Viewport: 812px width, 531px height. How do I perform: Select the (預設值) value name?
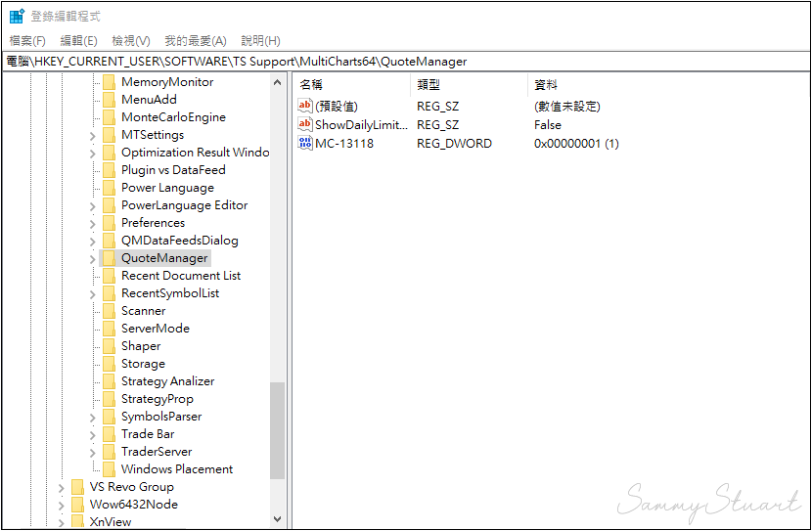point(337,106)
